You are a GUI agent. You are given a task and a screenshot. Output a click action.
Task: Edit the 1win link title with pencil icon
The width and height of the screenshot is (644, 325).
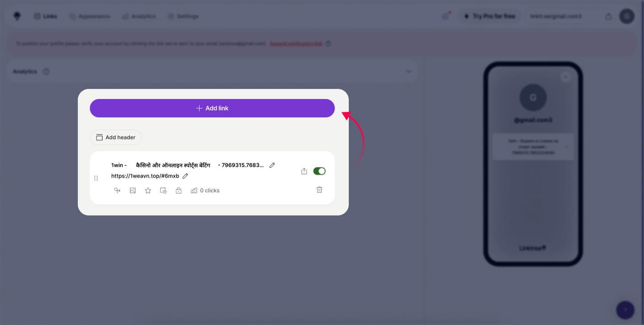[272, 165]
